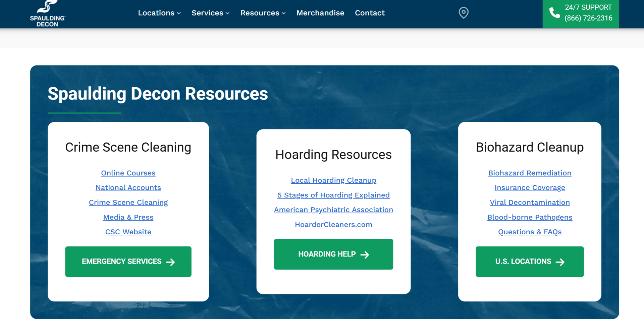Click the Biohazard Cleanup card heading
The width and height of the screenshot is (644, 326).
[x=530, y=147]
